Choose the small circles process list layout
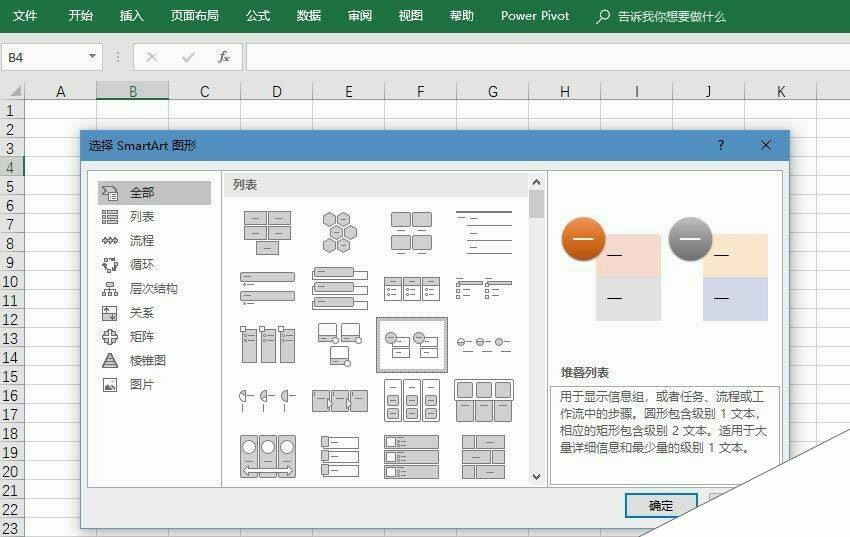Screen dimensions: 850x537 click(x=484, y=345)
